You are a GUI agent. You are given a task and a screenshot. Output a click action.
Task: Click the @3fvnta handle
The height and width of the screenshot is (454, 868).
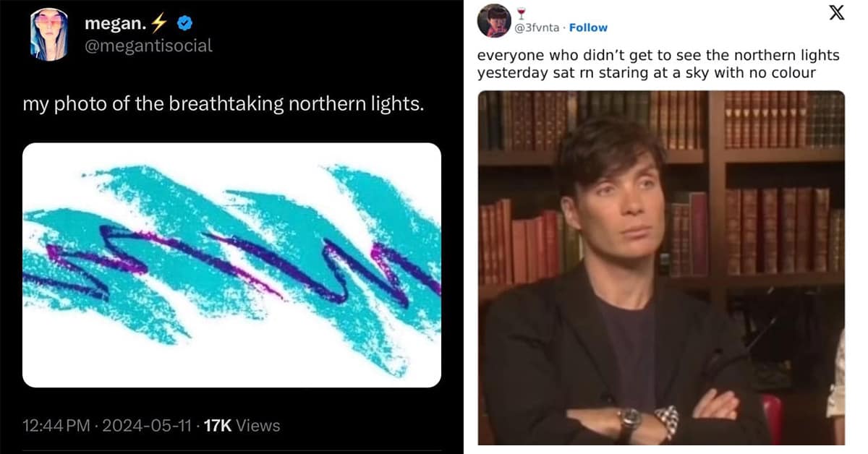coord(538,27)
